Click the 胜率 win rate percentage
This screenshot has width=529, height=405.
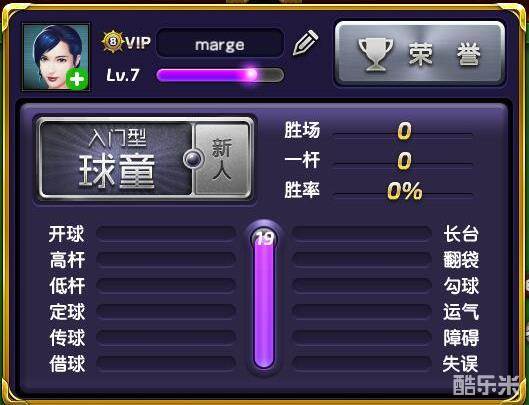click(x=405, y=191)
